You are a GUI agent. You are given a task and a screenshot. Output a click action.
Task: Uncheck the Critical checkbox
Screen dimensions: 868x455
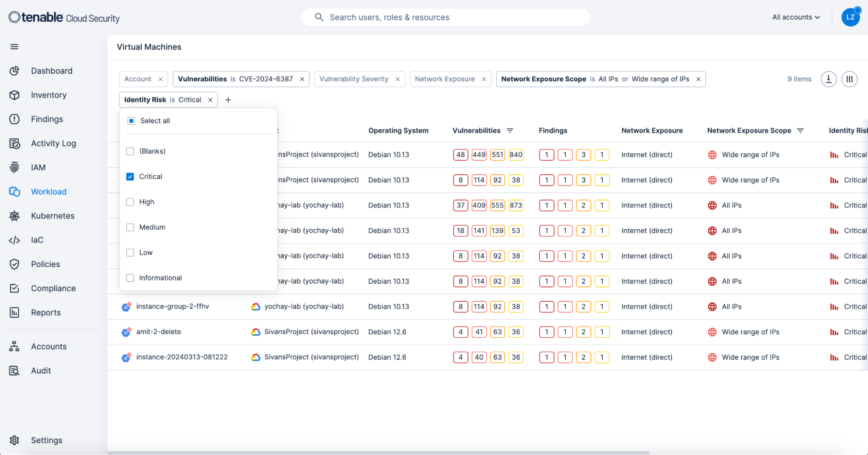click(130, 177)
